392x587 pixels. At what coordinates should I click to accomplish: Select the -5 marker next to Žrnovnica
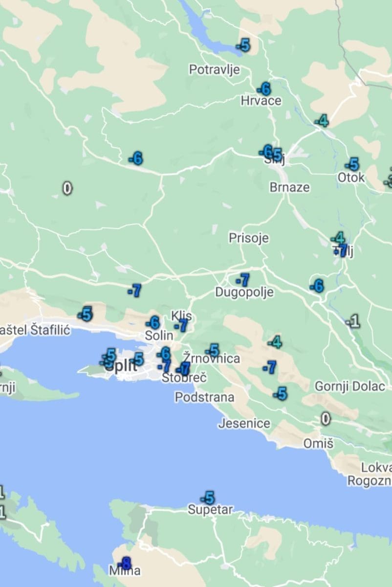coord(213,350)
